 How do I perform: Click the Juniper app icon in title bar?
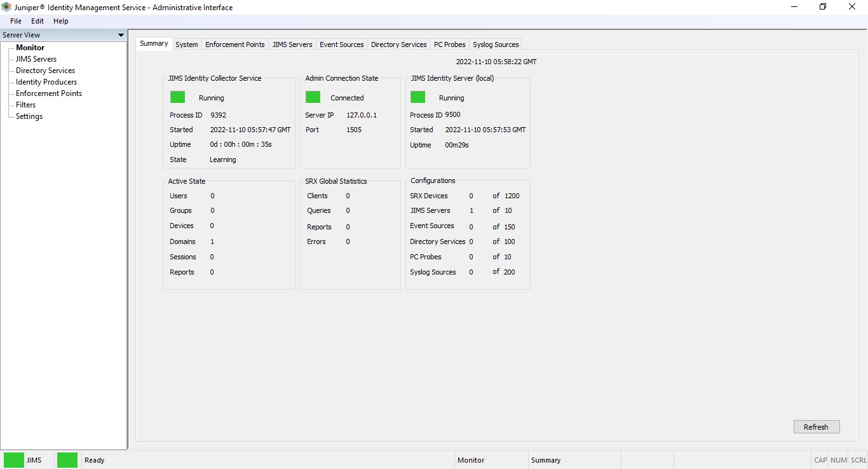point(6,7)
